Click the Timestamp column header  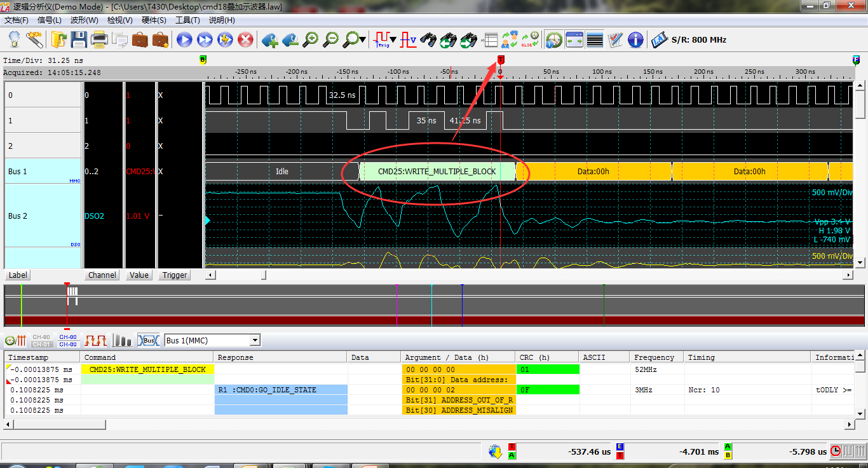[x=42, y=357]
